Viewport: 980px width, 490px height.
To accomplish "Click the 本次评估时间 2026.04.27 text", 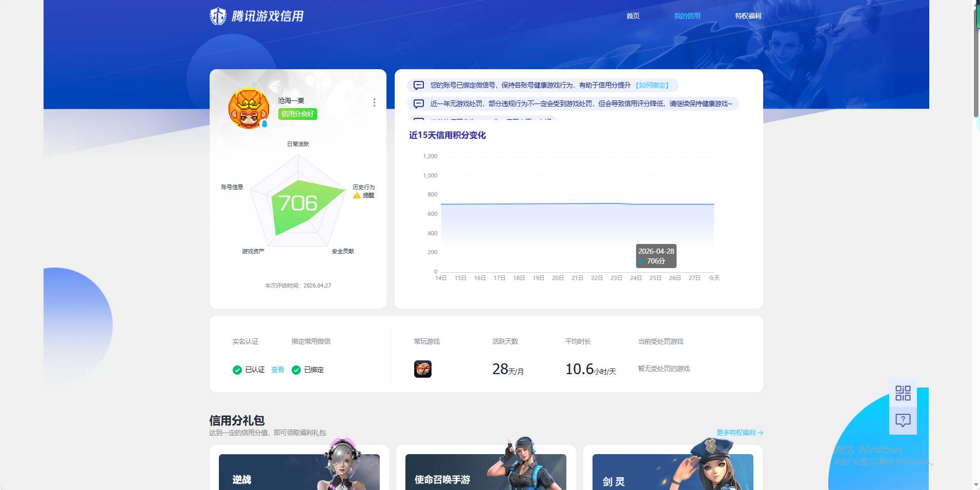I will [298, 285].
